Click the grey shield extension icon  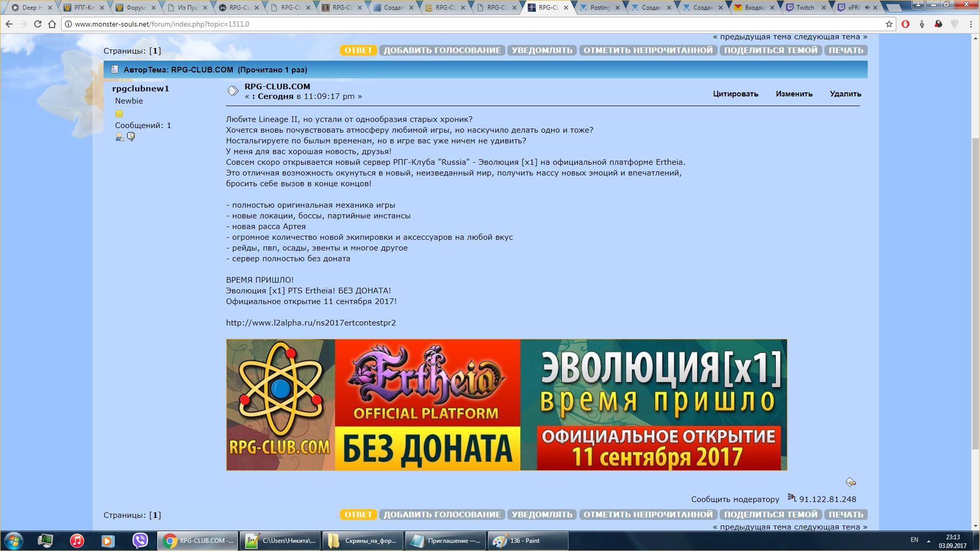click(954, 24)
